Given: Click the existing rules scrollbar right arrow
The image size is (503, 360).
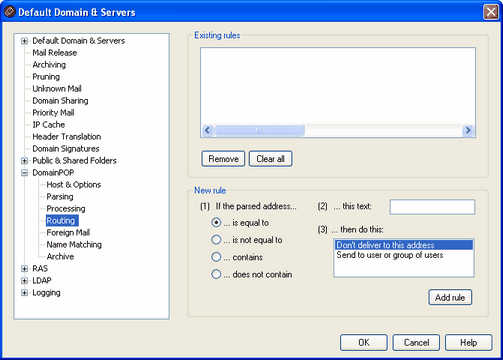Looking at the screenshot, I should tap(468, 130).
